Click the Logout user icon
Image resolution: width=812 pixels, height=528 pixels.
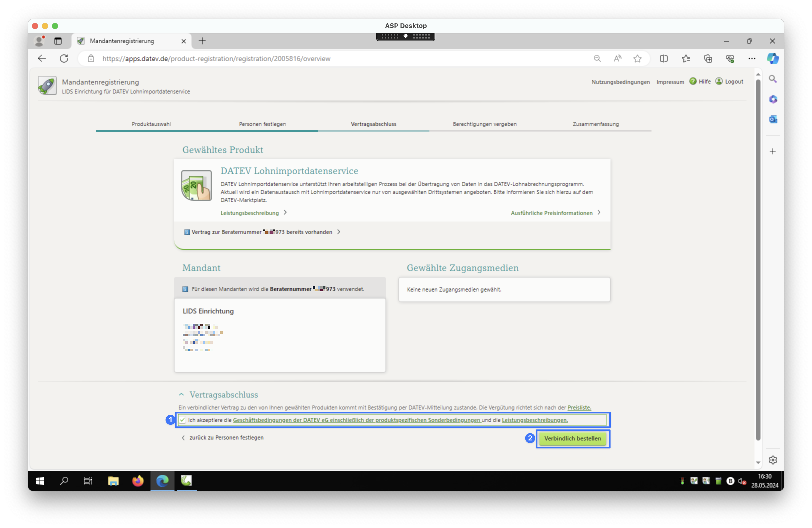pyautogui.click(x=719, y=81)
